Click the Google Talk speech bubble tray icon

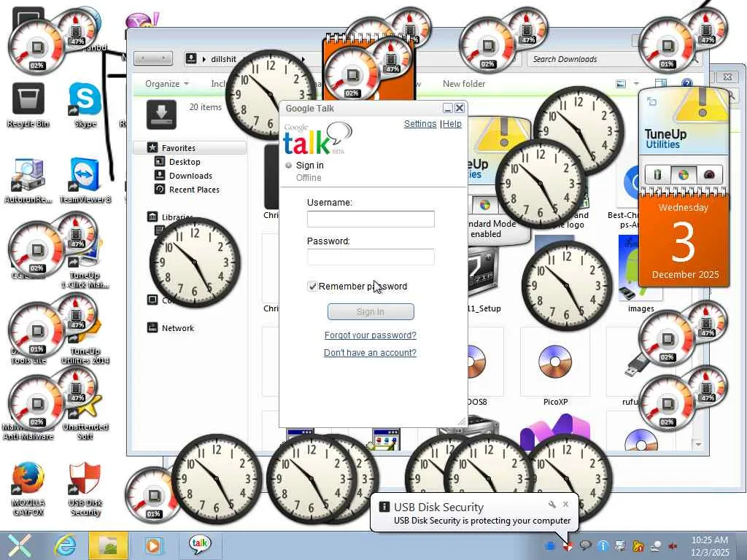(x=585, y=545)
